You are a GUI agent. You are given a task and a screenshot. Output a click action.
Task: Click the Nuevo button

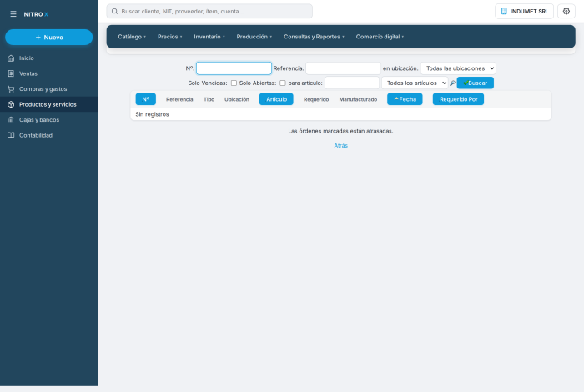coord(48,38)
